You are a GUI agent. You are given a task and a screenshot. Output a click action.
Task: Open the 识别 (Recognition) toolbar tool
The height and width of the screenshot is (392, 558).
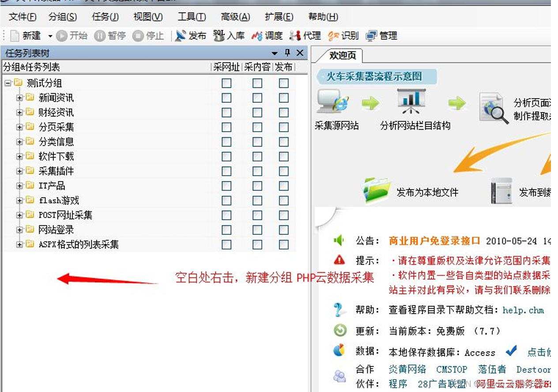pos(343,36)
